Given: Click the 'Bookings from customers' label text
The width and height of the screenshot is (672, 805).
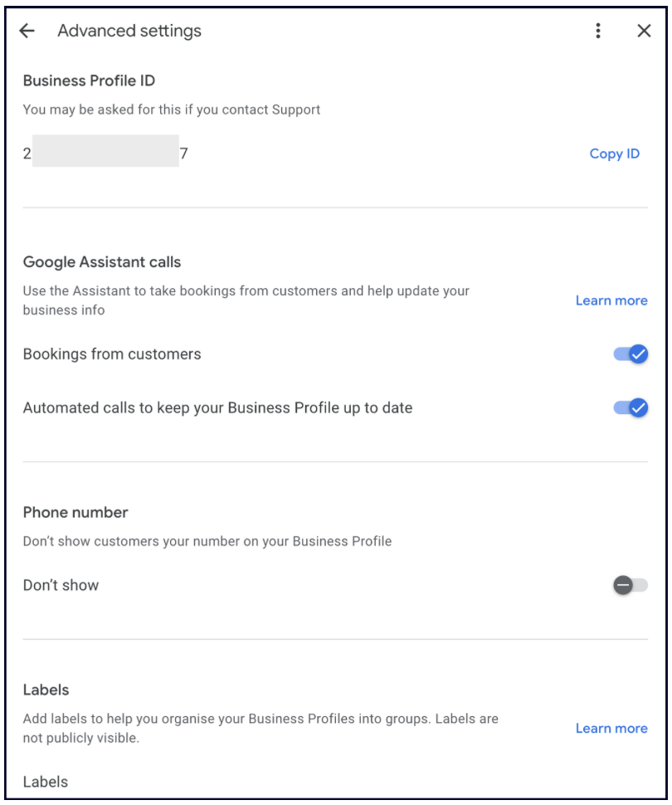Looking at the screenshot, I should pyautogui.click(x=112, y=354).
